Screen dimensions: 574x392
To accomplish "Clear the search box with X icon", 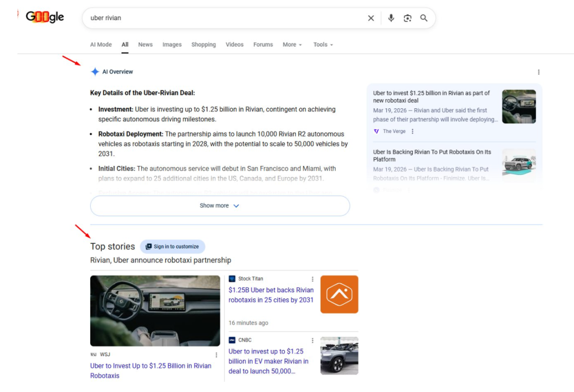I will pos(371,18).
